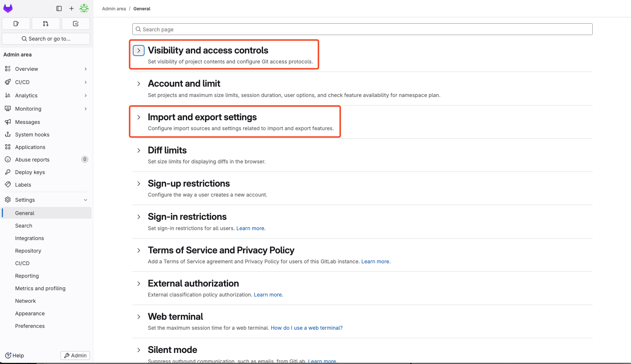This screenshot has height=364, width=631.
Task: Expand the Account and limit section
Action: 139,84
